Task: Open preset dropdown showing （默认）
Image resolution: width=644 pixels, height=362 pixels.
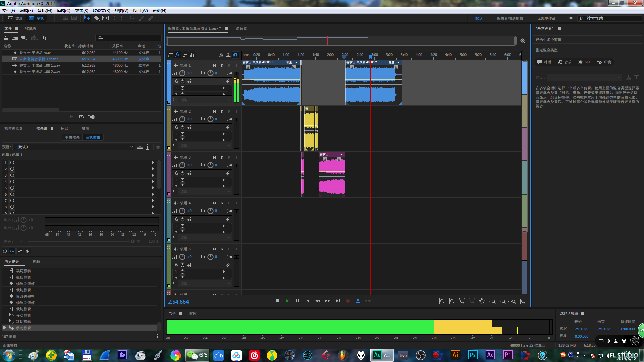Action: coord(73,147)
